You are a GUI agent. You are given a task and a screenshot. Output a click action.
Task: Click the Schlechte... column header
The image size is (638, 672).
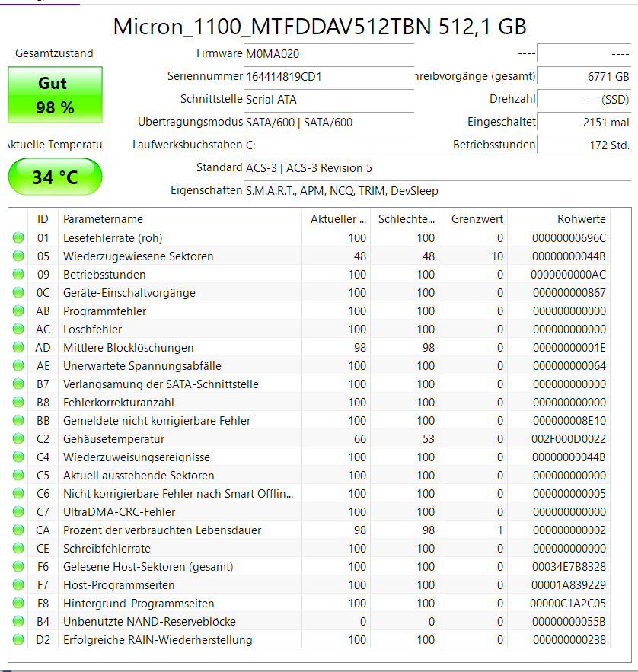pos(405,219)
